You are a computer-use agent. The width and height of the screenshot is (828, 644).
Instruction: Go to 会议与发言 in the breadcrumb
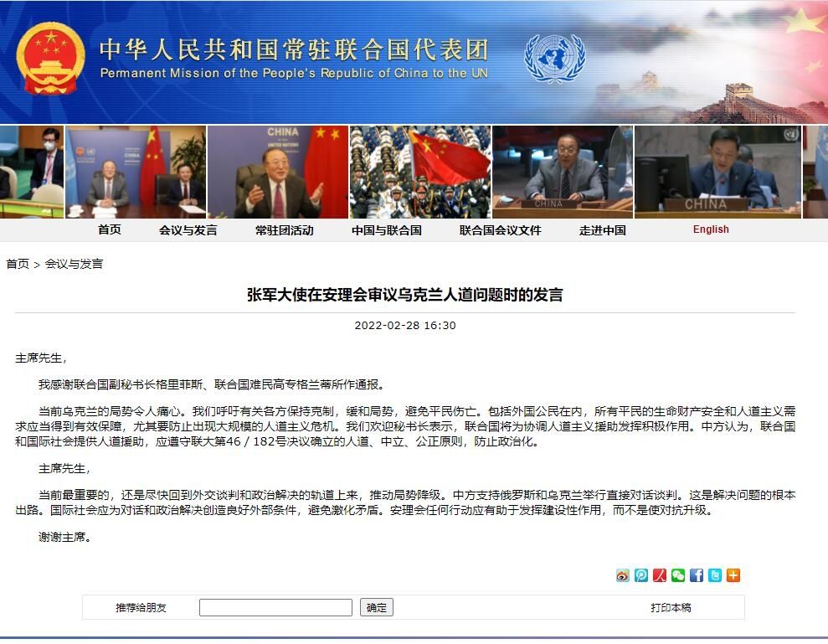coord(74,264)
